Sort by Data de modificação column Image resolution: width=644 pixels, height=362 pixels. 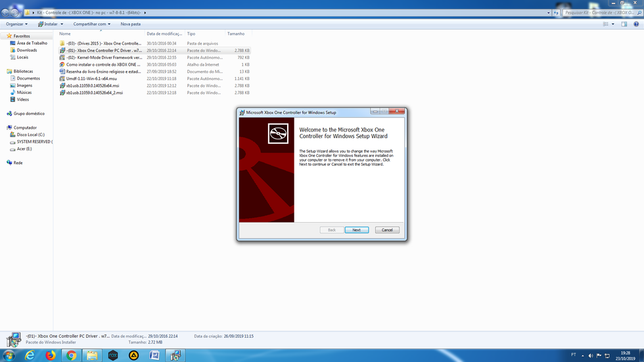(164, 34)
